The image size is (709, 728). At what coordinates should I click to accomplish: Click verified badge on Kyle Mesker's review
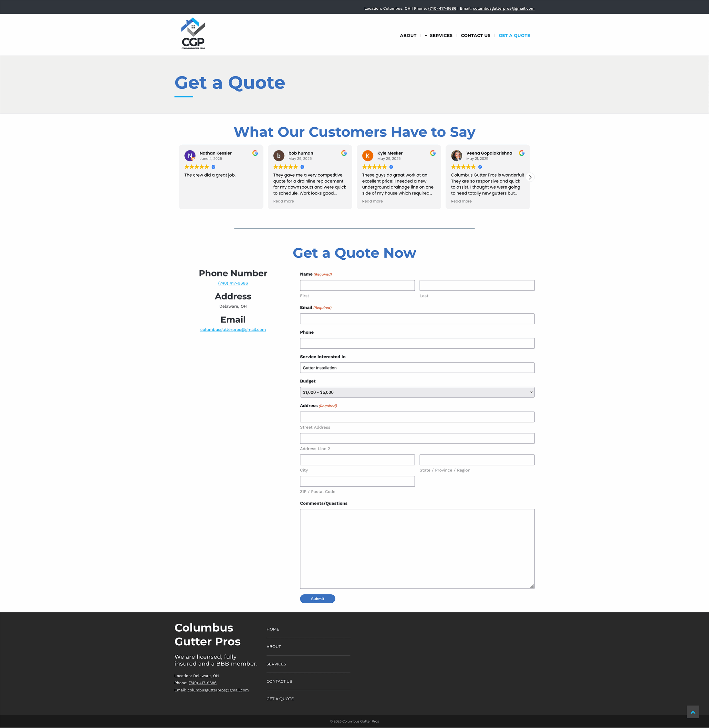coord(391,167)
